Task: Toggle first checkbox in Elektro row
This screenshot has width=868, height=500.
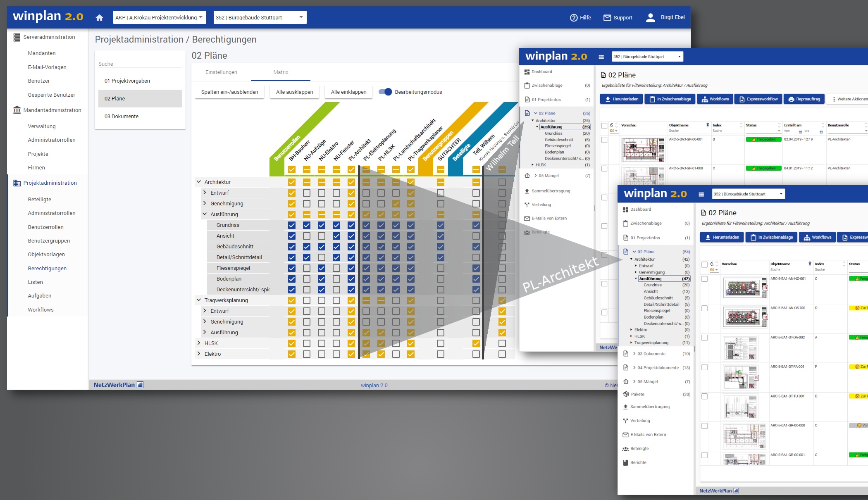Action: [292, 354]
